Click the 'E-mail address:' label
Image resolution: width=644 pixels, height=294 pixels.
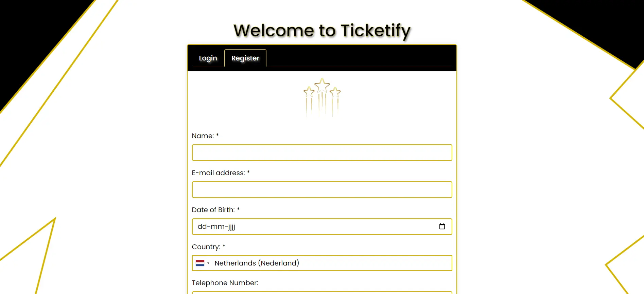tap(218, 173)
